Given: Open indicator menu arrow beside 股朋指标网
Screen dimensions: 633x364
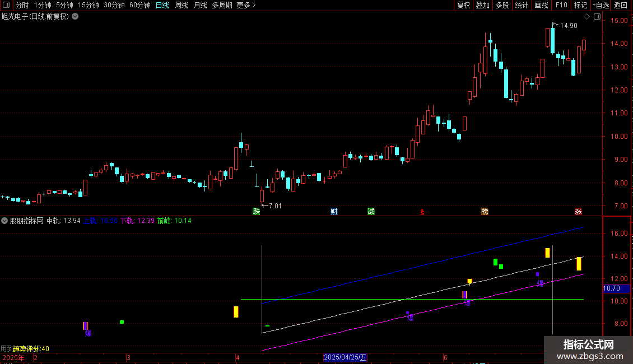Looking at the screenshot, I should (4, 221).
